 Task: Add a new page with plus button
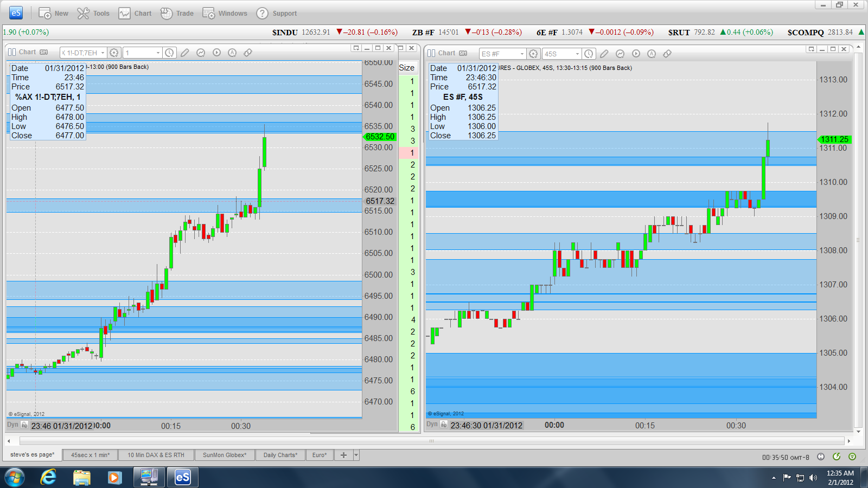(x=343, y=455)
